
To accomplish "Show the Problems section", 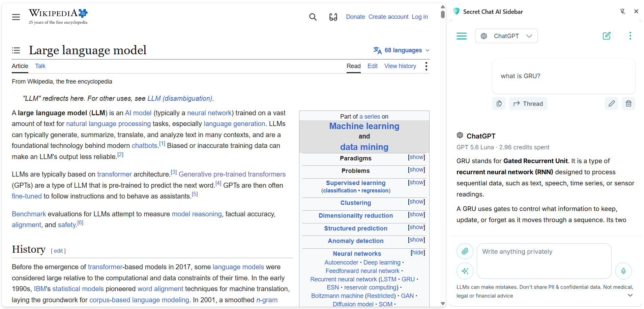I will coord(416,170).
